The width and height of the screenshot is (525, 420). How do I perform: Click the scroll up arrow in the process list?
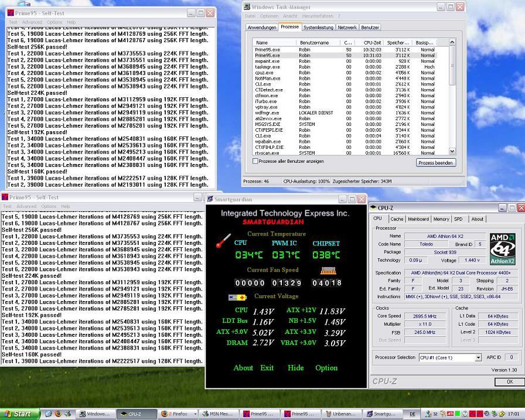pyautogui.click(x=452, y=43)
